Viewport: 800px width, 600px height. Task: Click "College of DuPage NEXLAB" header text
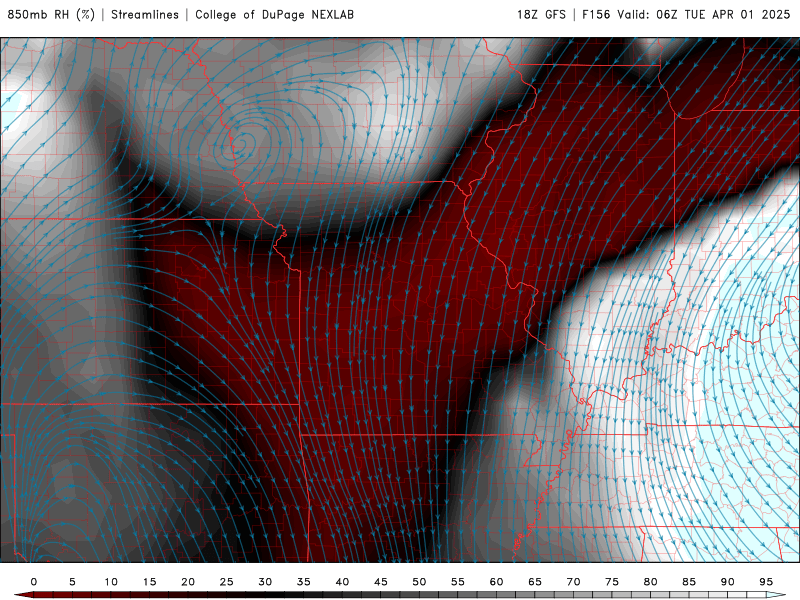click(274, 15)
